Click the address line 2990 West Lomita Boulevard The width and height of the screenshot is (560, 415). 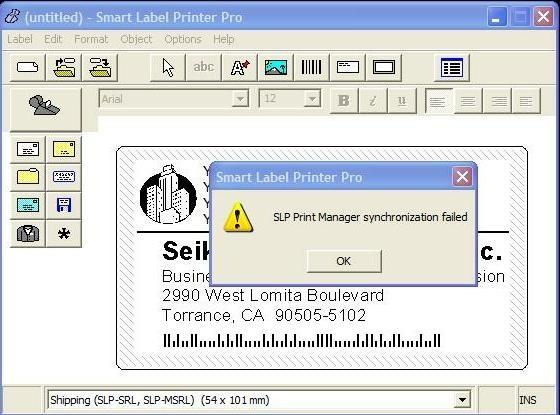point(273,295)
